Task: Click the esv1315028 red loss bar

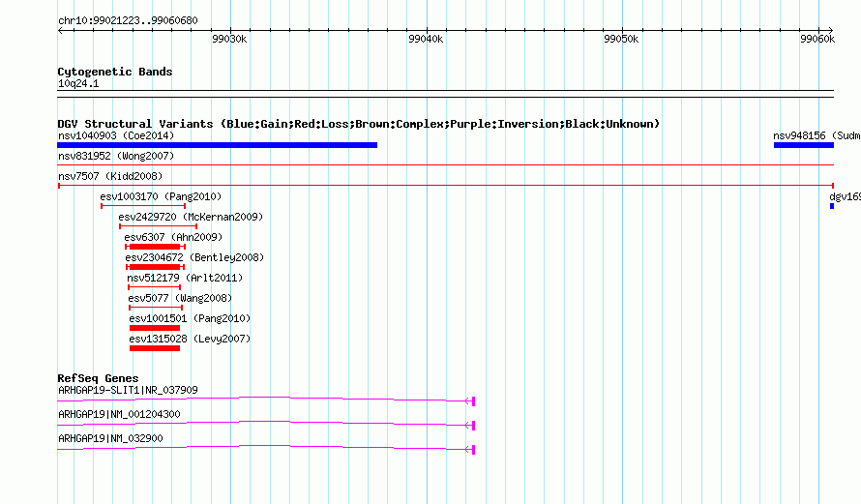Action: pyautogui.click(x=155, y=348)
